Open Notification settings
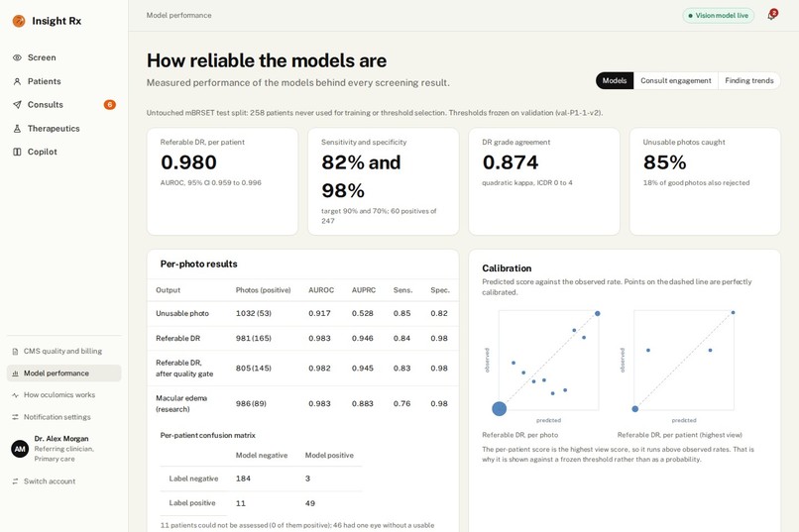The height and width of the screenshot is (532, 799). pos(63,417)
